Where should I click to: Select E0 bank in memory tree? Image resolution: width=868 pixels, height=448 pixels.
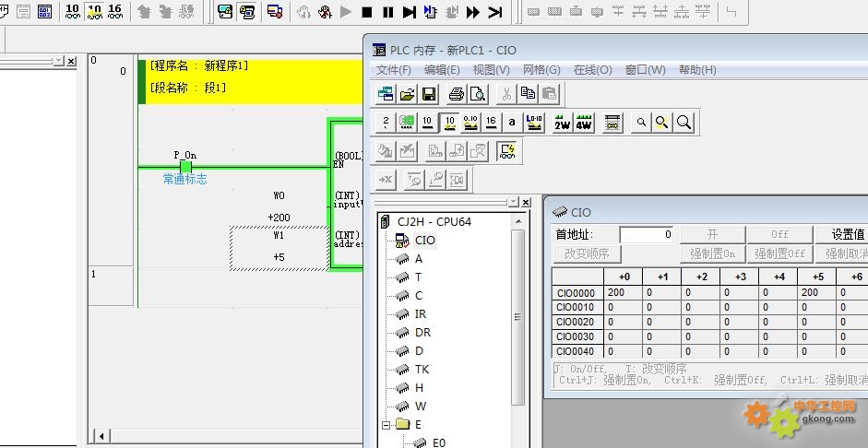pos(439,442)
